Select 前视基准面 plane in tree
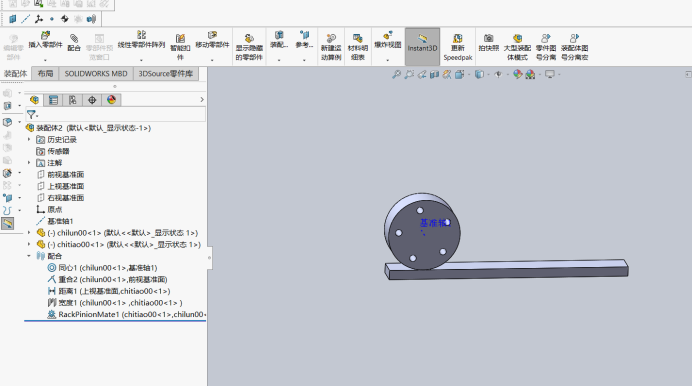The image size is (693, 386). coord(60,174)
